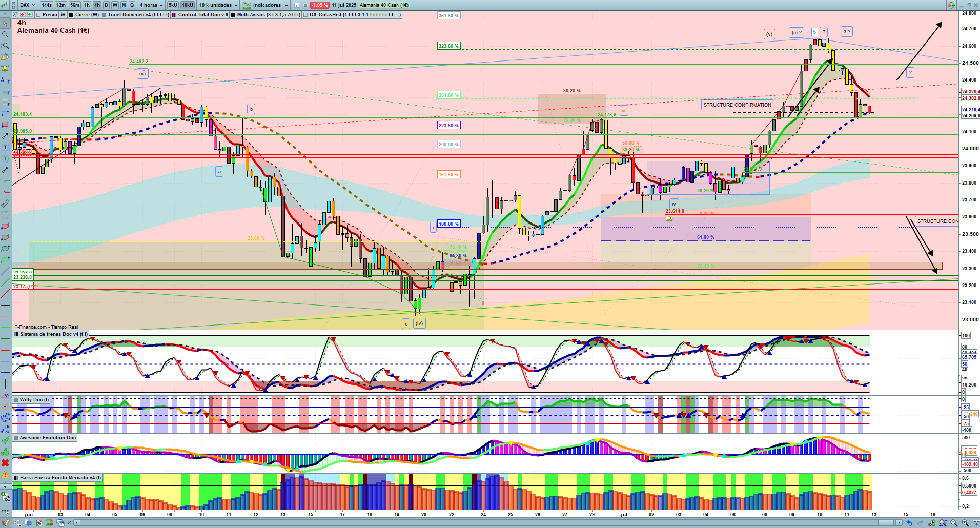The width and height of the screenshot is (980, 528).
Task: Open the DAX instrument dropdown
Action: [27, 5]
